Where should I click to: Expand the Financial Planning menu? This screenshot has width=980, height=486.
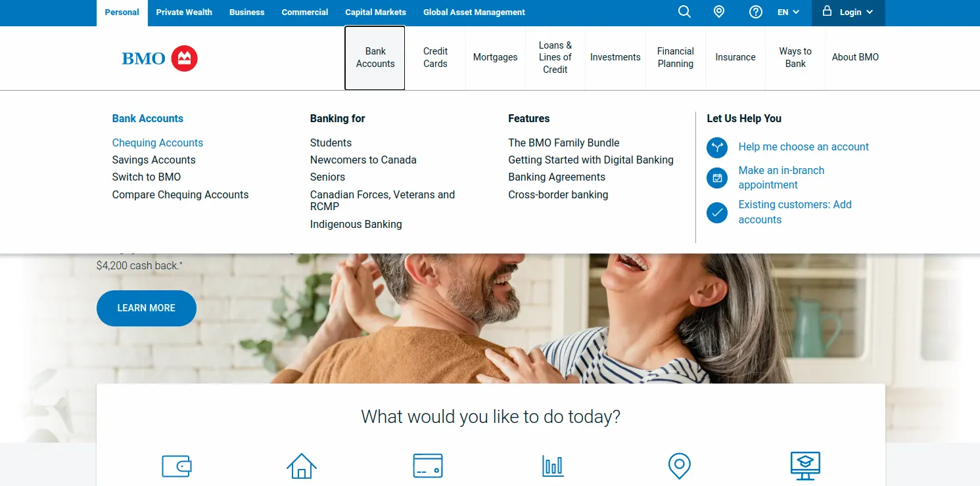(x=676, y=58)
